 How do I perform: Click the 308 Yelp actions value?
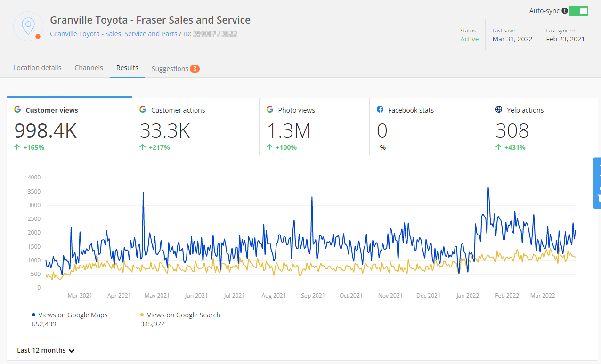[512, 130]
